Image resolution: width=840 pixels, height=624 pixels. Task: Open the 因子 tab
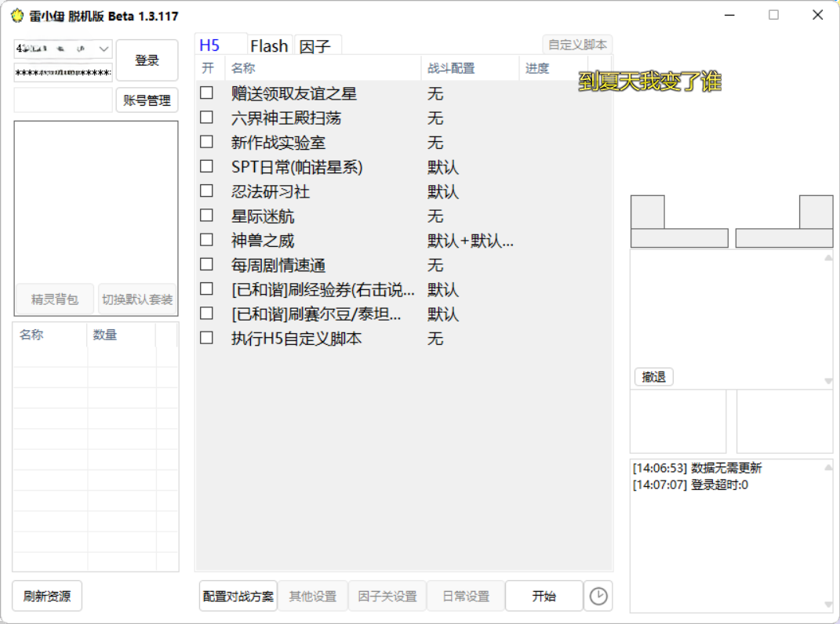[315, 46]
